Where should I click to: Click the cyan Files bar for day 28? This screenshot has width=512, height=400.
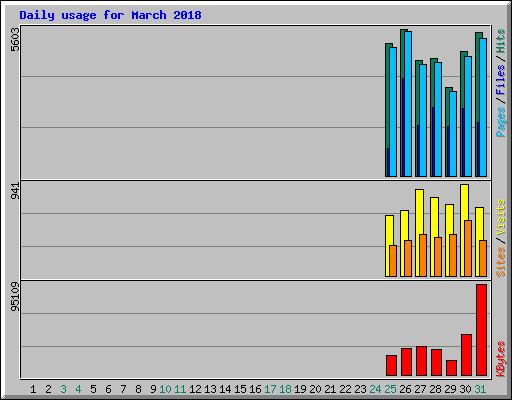point(438,119)
